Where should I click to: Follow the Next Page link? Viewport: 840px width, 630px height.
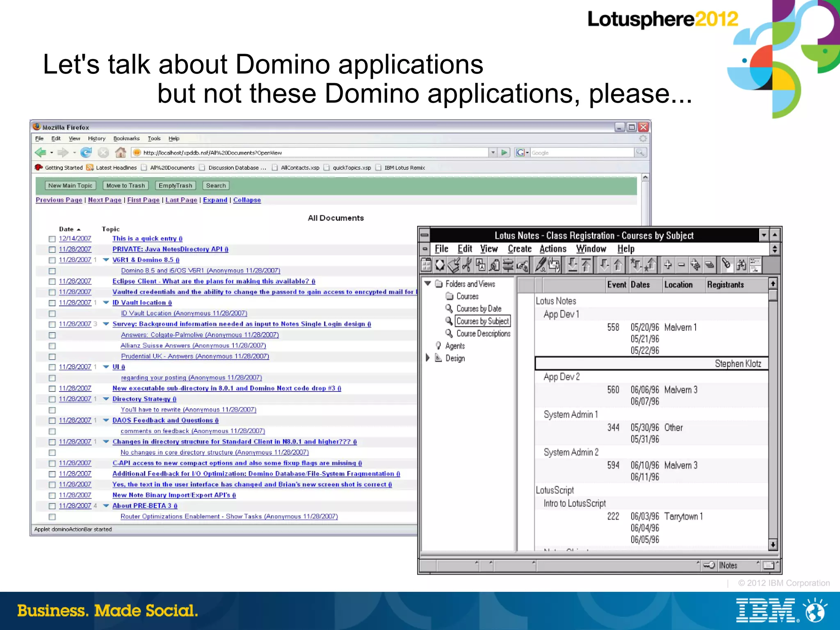105,200
